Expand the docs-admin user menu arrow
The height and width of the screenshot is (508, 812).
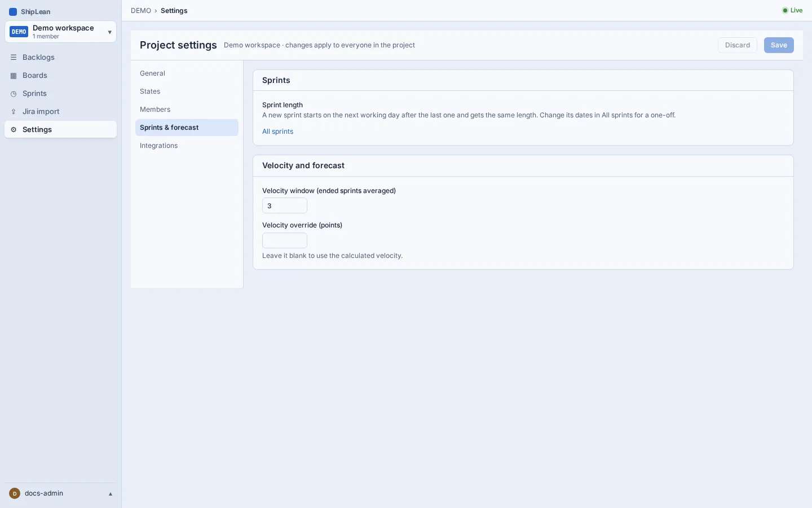pyautogui.click(x=111, y=494)
